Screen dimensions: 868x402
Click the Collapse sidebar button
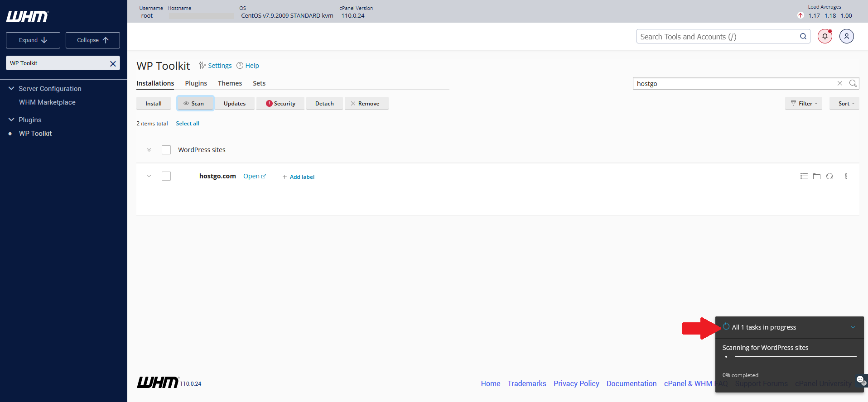(x=93, y=40)
